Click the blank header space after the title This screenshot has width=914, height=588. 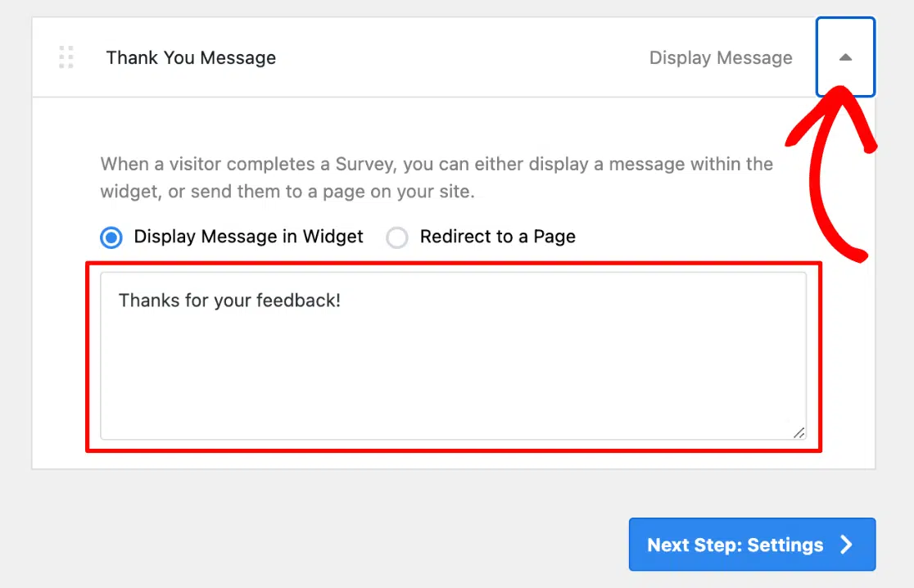459,58
